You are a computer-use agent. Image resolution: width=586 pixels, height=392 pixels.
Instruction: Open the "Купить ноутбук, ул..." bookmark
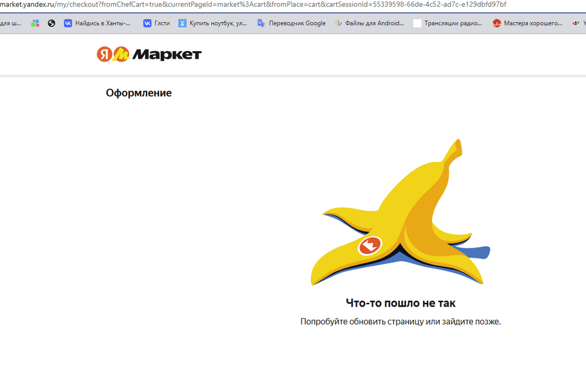point(213,23)
